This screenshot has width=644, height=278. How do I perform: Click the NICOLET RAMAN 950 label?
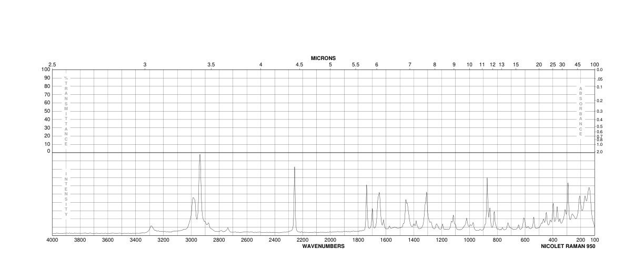pyautogui.click(x=568, y=246)
